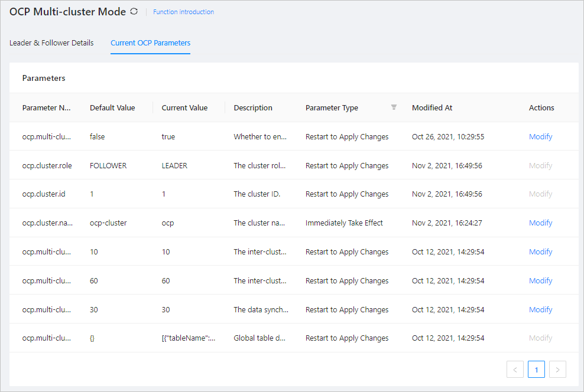Modify the ocp.cluster.na parameter
The height and width of the screenshot is (392, 584).
pyautogui.click(x=540, y=223)
